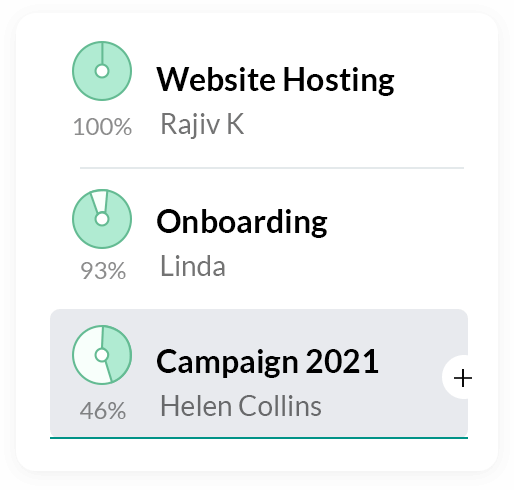Open the Onboarding project title

[x=242, y=222]
